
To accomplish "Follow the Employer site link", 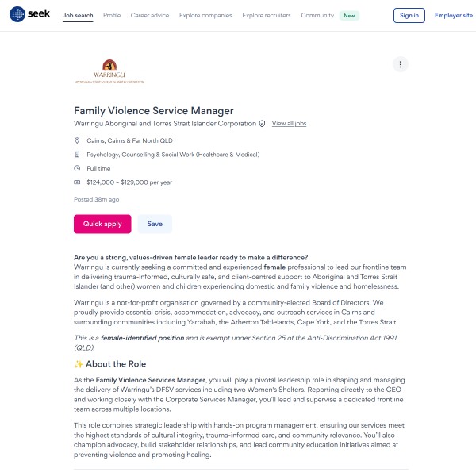I will pyautogui.click(x=453, y=15).
